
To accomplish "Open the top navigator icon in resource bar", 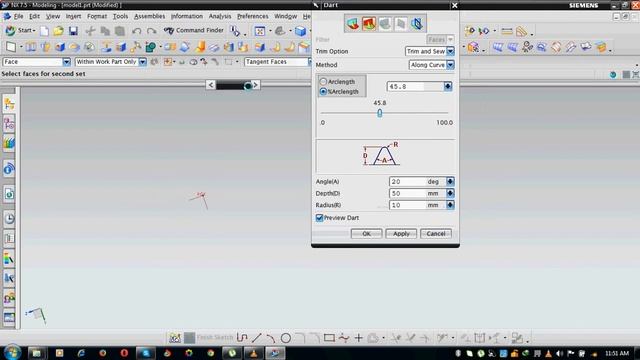I will point(9,104).
